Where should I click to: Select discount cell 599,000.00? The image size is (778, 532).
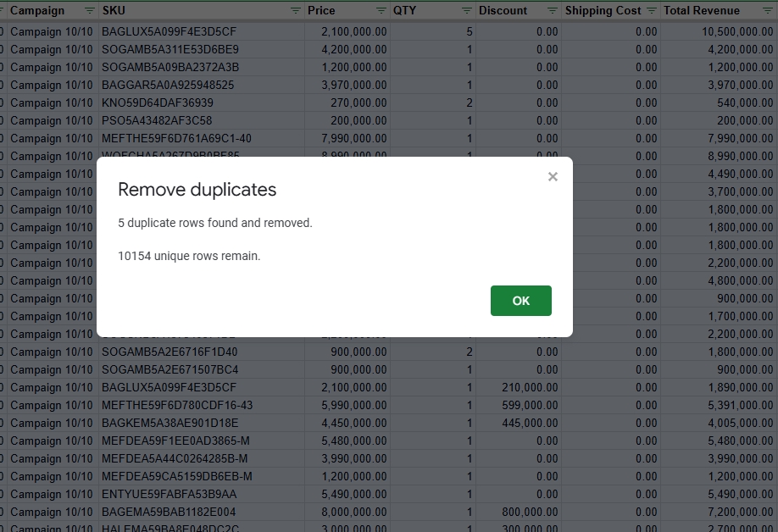[519, 406]
